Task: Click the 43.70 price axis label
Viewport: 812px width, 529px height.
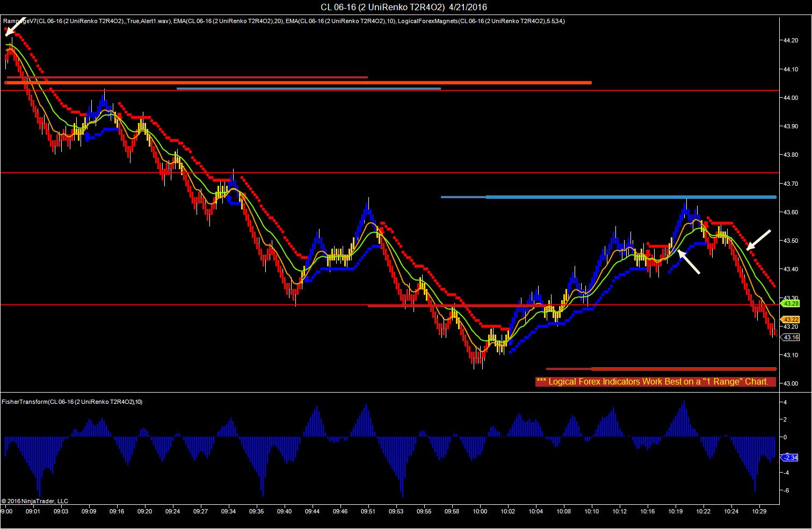Action: [791, 184]
